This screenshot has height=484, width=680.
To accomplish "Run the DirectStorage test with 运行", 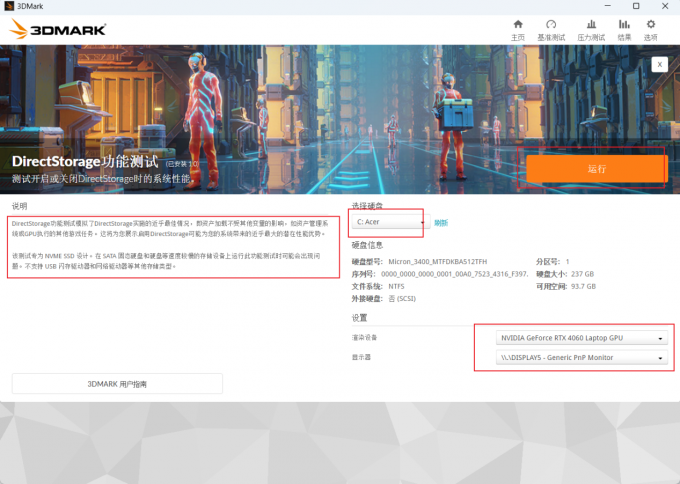I will 597,169.
